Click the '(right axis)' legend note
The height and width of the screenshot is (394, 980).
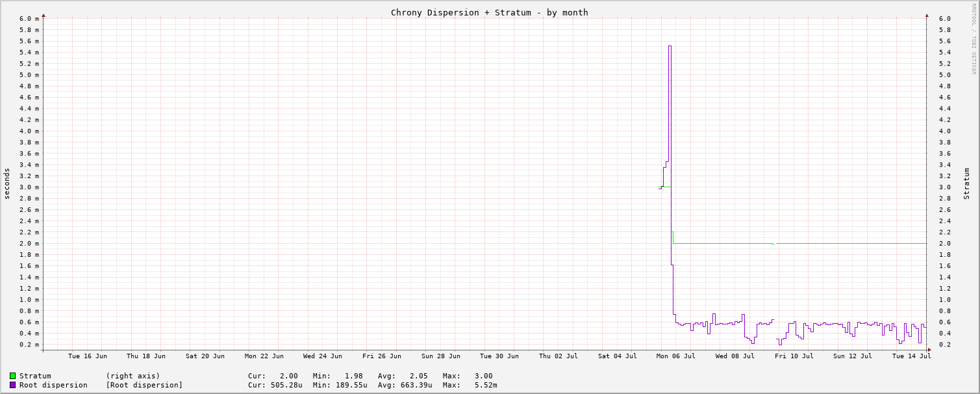(133, 376)
